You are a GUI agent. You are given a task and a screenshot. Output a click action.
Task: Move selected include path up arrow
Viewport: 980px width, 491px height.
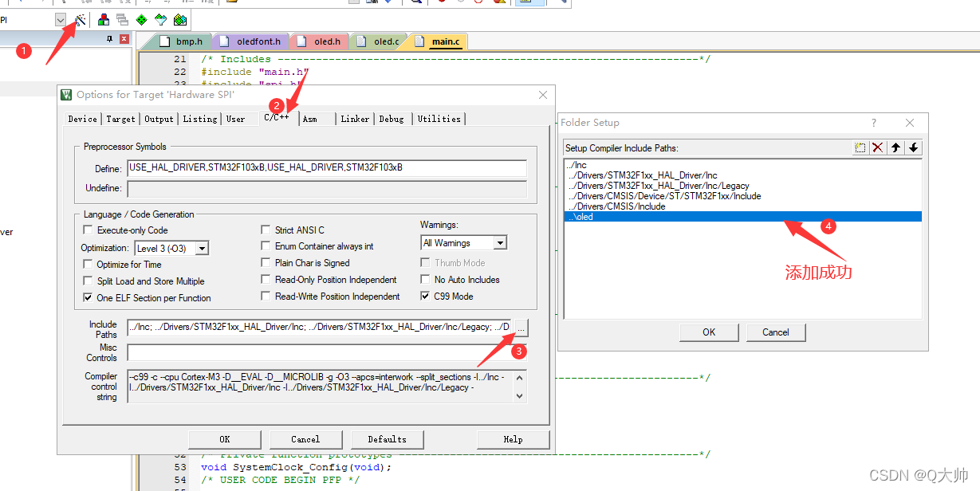click(895, 147)
